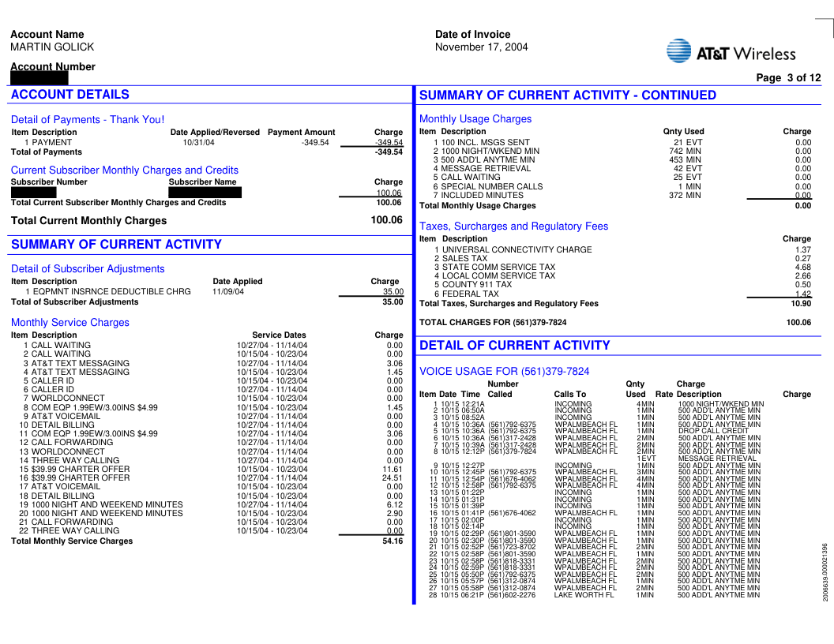Click the ACCOUNT DETAILS section heading

click(70, 95)
